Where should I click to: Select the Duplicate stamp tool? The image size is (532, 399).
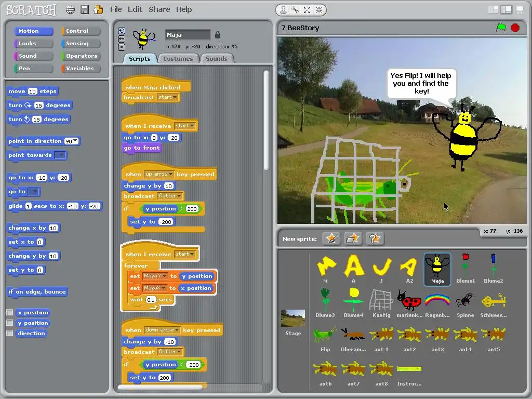click(283, 10)
